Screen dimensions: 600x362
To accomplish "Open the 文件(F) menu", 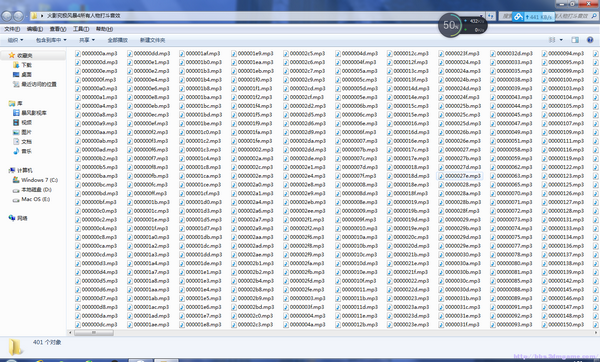I will pyautogui.click(x=12, y=29).
